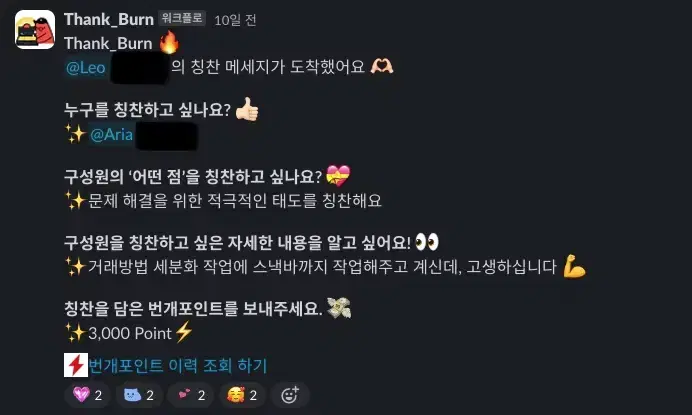The height and width of the screenshot is (415, 692).
Task: Open the @Leo user mention
Action: [86, 68]
